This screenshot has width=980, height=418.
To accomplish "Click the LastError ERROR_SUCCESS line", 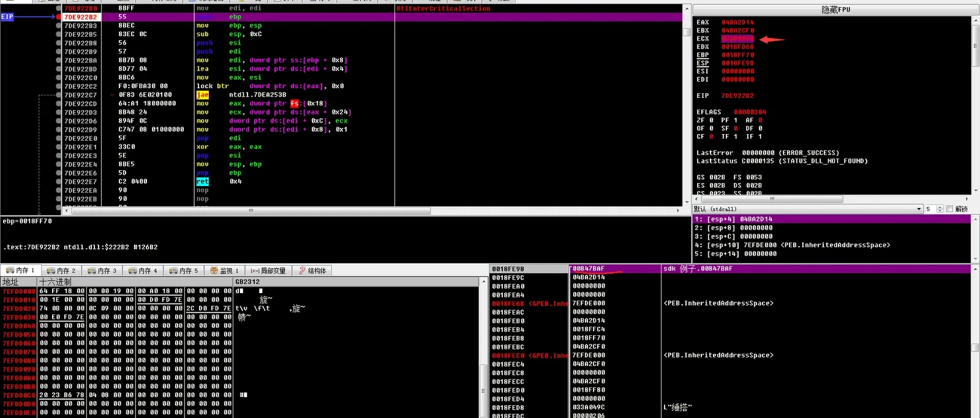I will click(767, 153).
